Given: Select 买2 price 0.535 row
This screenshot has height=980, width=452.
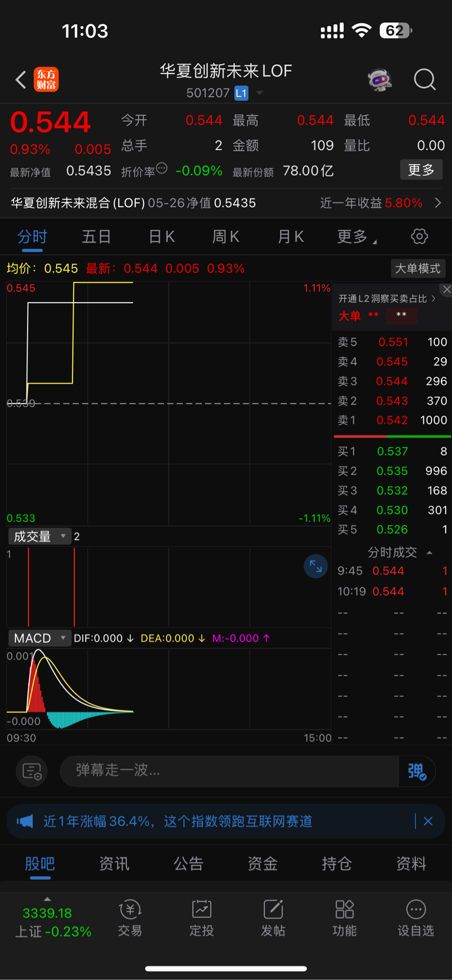Looking at the screenshot, I should click(393, 471).
